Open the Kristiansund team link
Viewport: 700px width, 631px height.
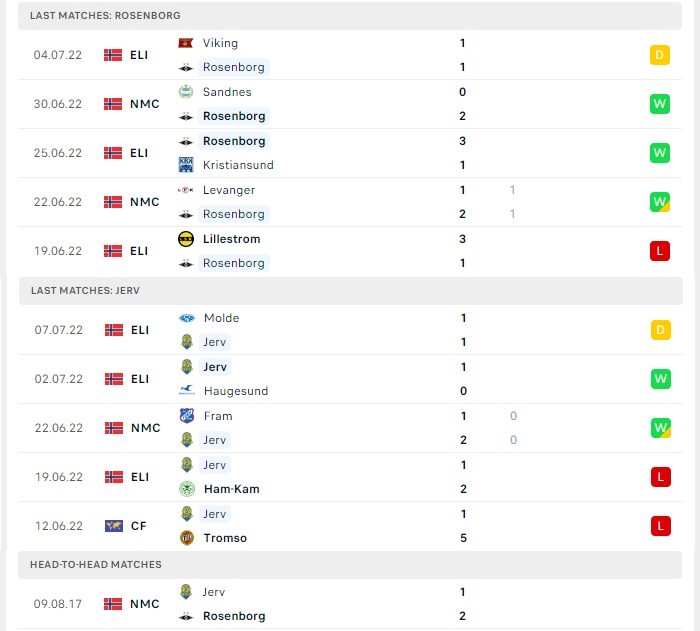tap(238, 165)
